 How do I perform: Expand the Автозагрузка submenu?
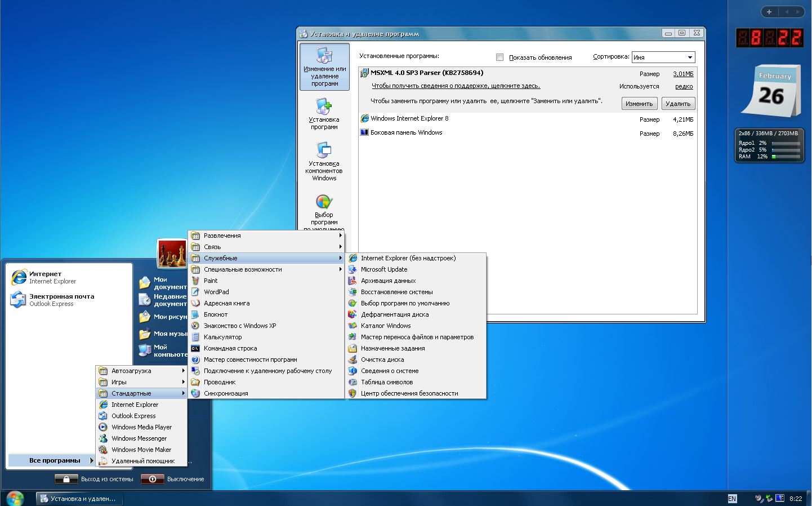coord(141,371)
